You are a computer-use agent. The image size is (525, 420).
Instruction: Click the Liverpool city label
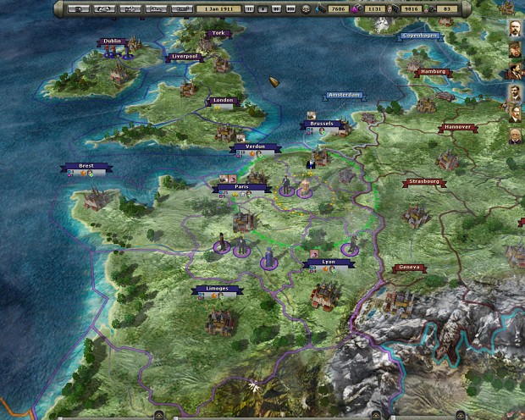[x=185, y=57]
